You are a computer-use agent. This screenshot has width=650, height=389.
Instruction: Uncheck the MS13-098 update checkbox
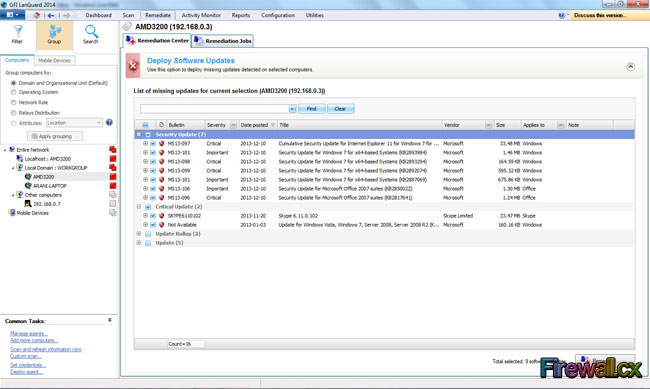(x=153, y=162)
